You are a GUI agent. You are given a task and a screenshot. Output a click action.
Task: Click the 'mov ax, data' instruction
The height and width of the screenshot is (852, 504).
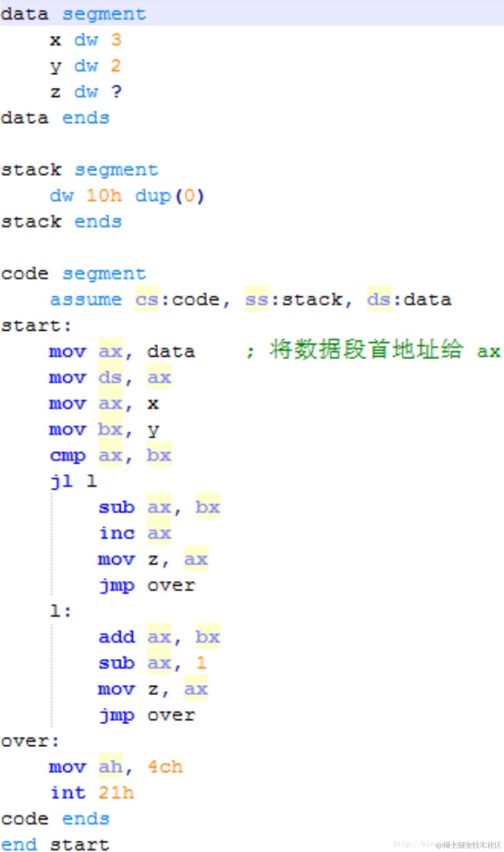tap(122, 352)
